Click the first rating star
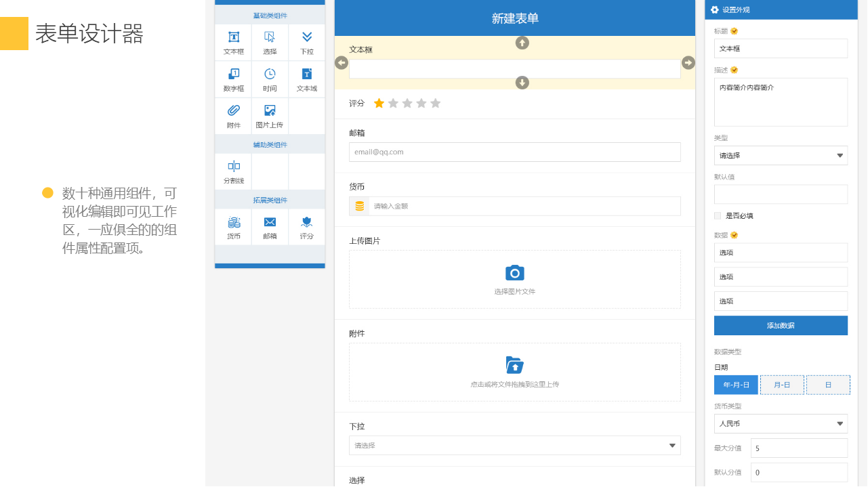The height and width of the screenshot is (487, 868). 379,103
